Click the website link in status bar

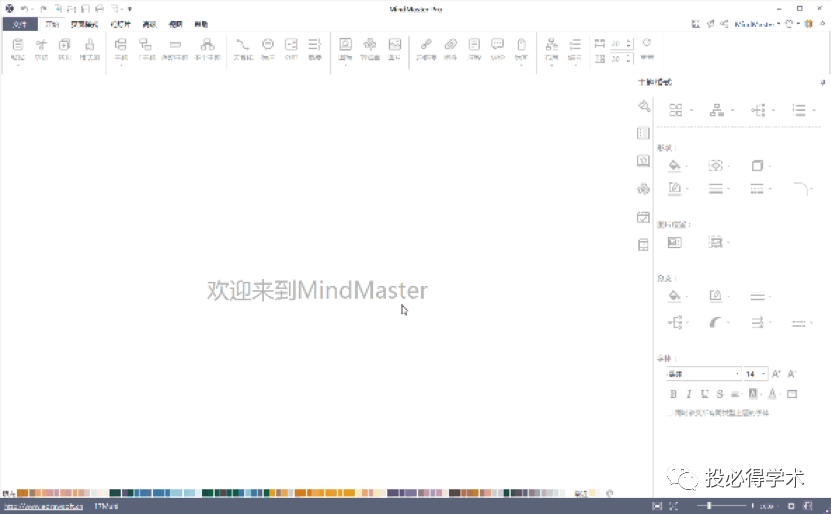tap(43, 507)
